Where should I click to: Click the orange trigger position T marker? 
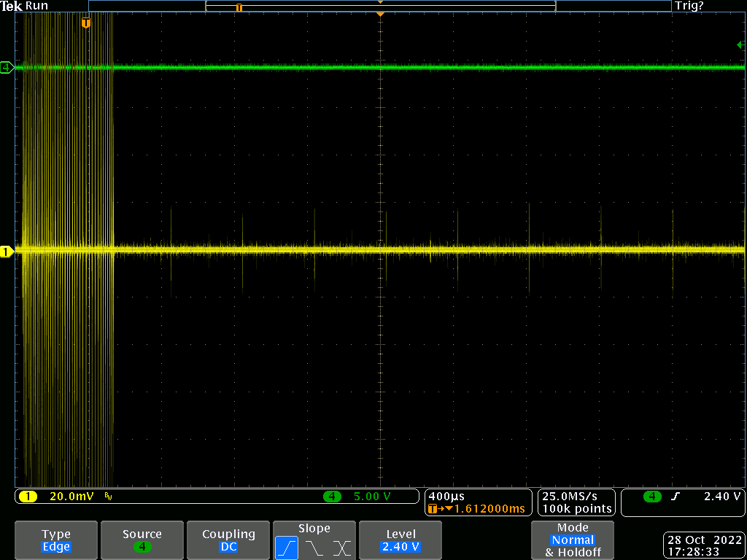coord(86,23)
